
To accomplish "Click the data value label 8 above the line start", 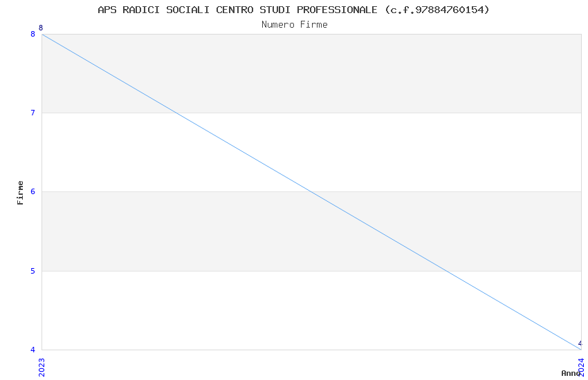I will pos(41,28).
